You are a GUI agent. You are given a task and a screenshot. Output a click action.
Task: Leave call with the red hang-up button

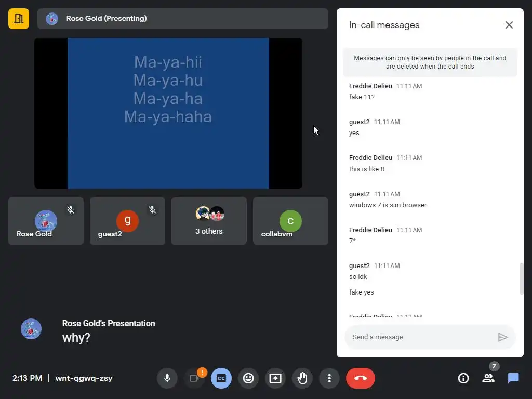point(361,378)
